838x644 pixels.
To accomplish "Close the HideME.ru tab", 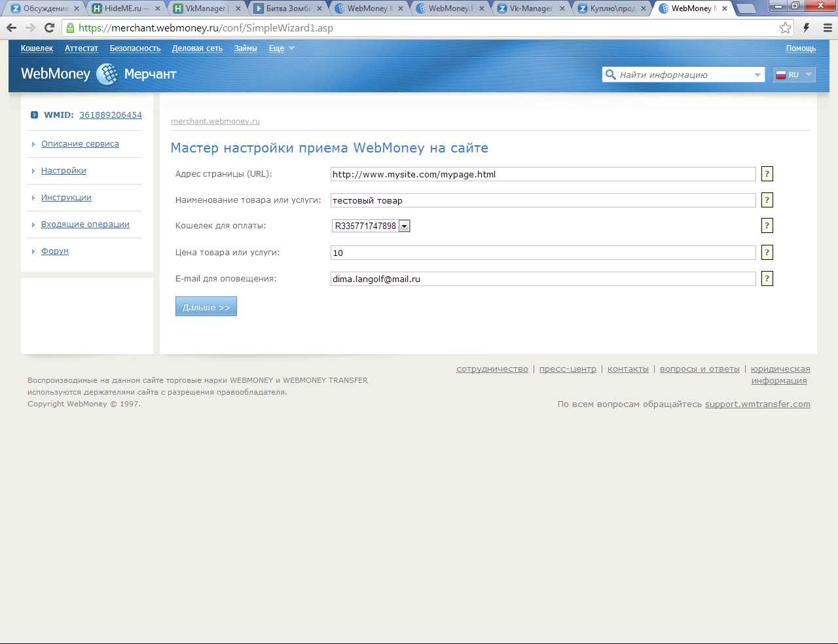I will click(x=158, y=9).
